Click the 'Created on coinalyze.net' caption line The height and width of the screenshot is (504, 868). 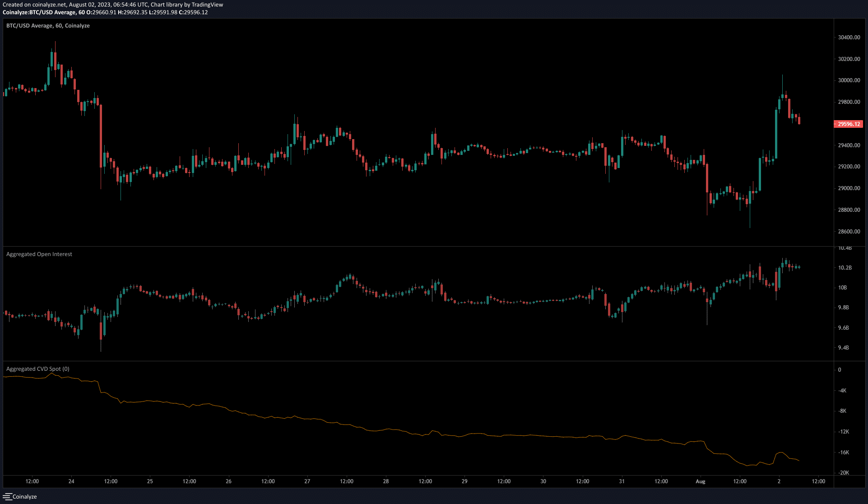click(x=113, y=5)
